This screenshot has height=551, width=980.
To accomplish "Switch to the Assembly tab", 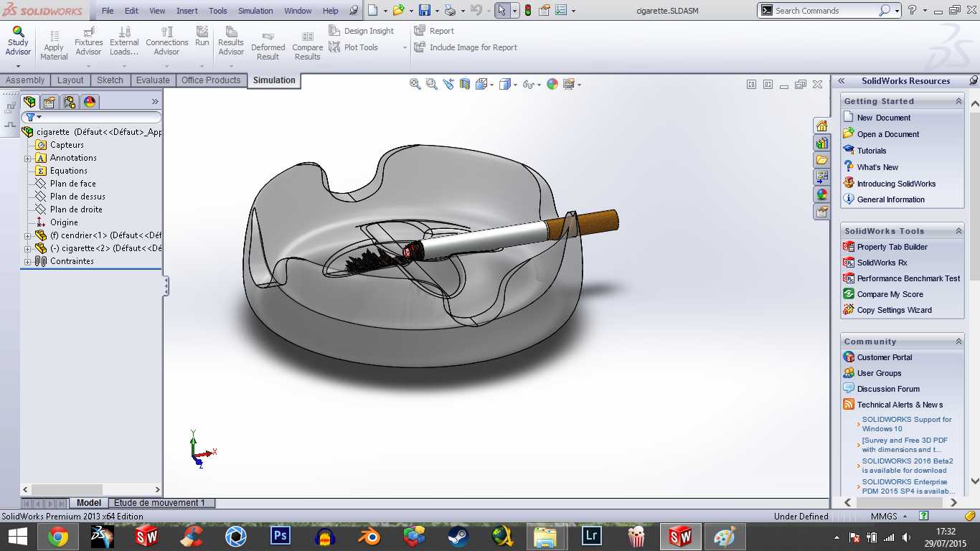I will tap(25, 80).
